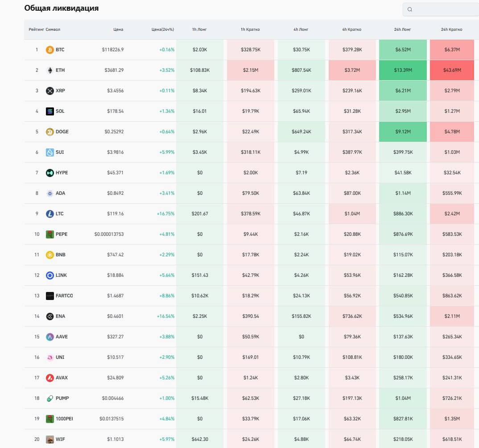Click the WIF coin icon

tap(50, 439)
